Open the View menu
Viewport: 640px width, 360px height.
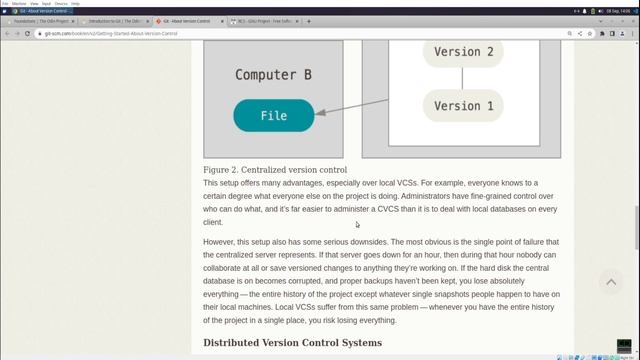pos(34,4)
